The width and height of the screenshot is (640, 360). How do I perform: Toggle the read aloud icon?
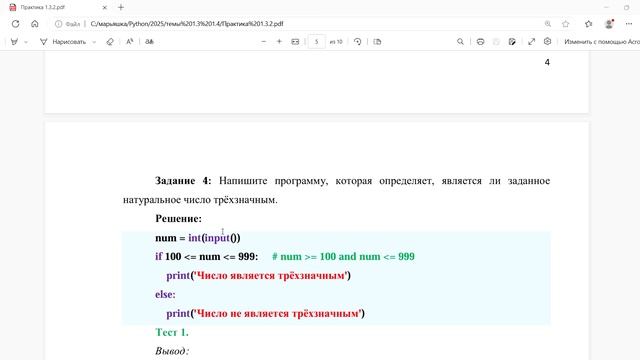pos(130,42)
